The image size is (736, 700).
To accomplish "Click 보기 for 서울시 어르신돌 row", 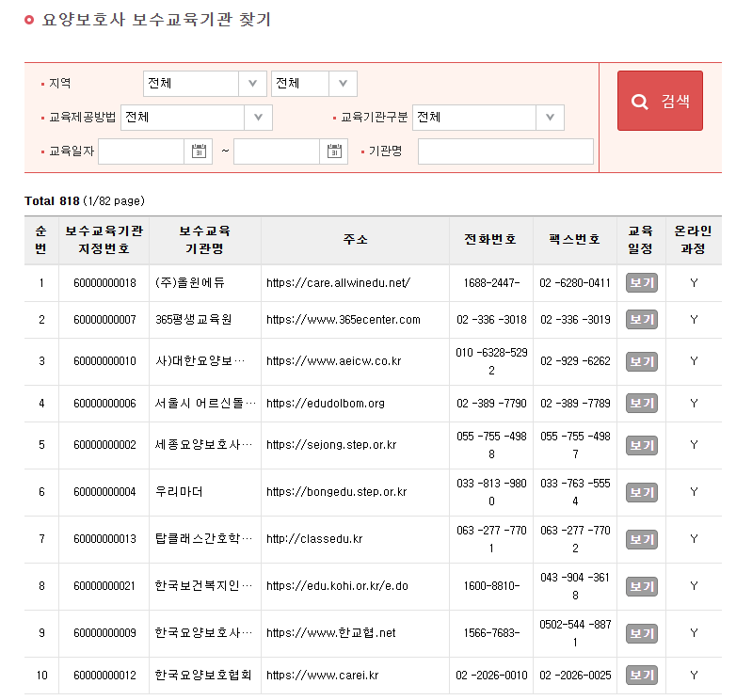I will pos(642,403).
